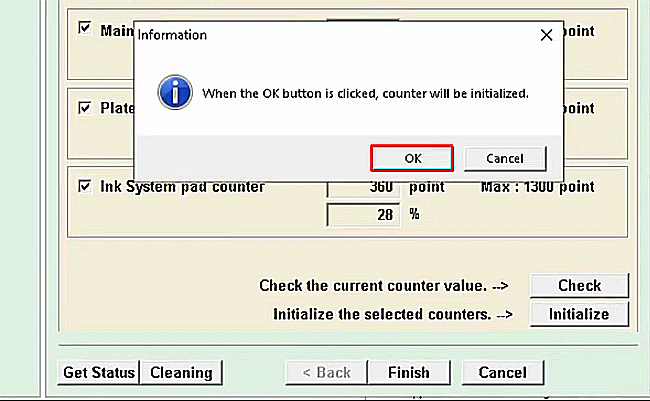Click the Finish button

408,372
